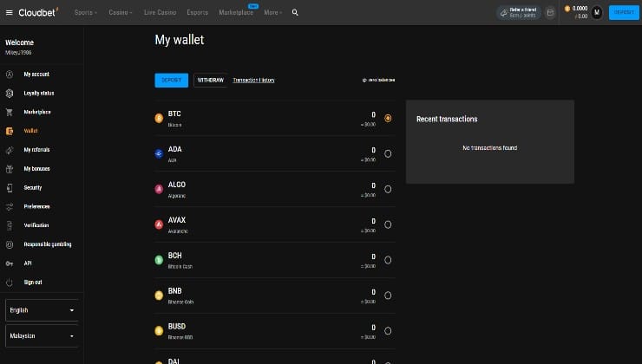Open Loyalty status label in sidebar
This screenshot has width=642, height=364.
pos(39,94)
